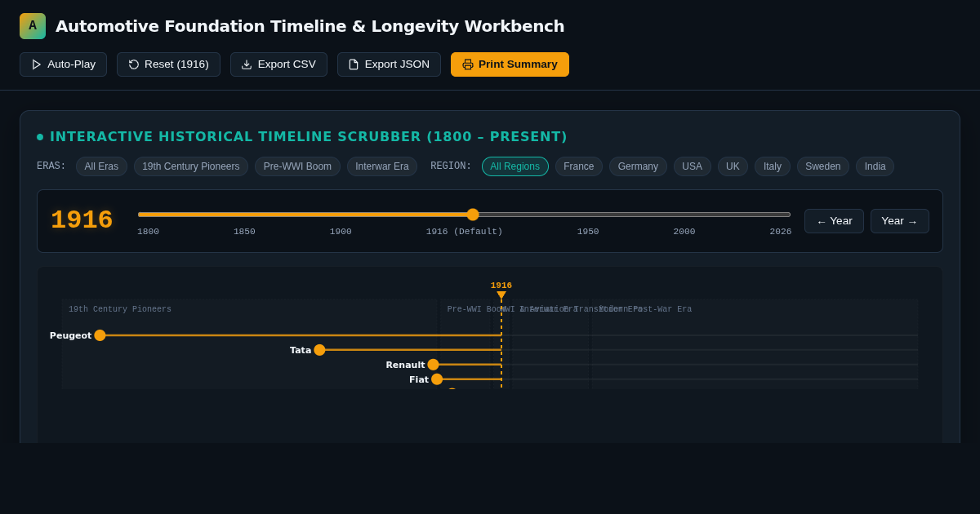Filter region to USA
Screen dimensions: 980x514
693,166
